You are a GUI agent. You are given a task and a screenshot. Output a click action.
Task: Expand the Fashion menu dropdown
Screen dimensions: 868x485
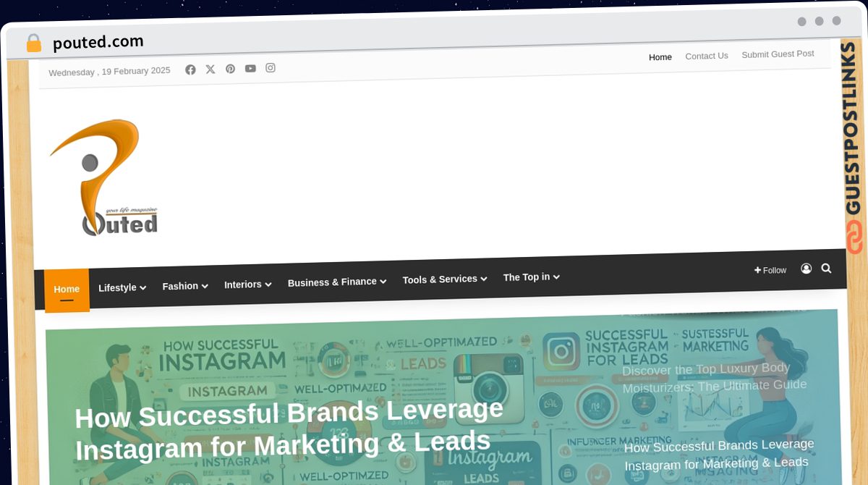tap(185, 286)
